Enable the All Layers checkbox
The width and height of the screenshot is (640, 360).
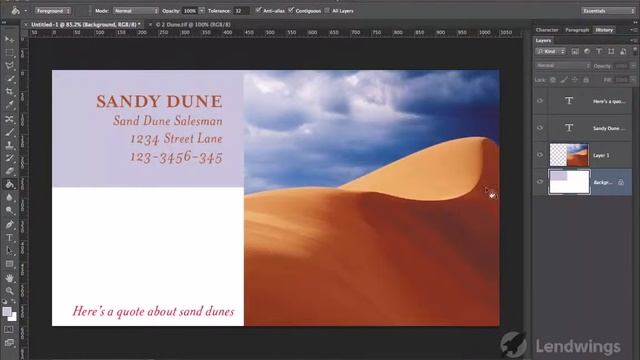pyautogui.click(x=327, y=10)
